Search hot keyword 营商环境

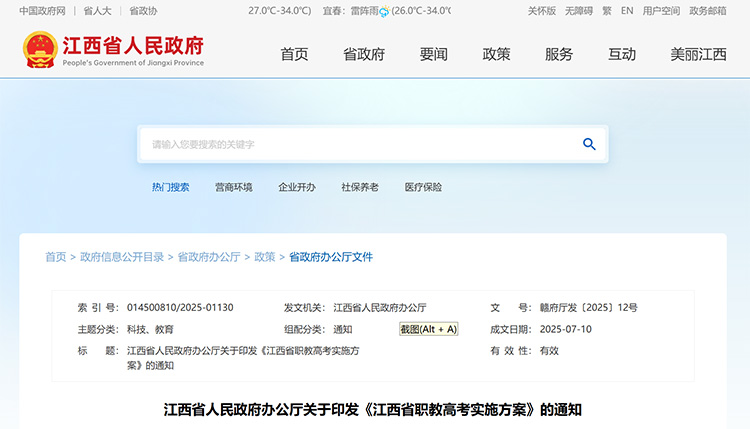click(233, 187)
